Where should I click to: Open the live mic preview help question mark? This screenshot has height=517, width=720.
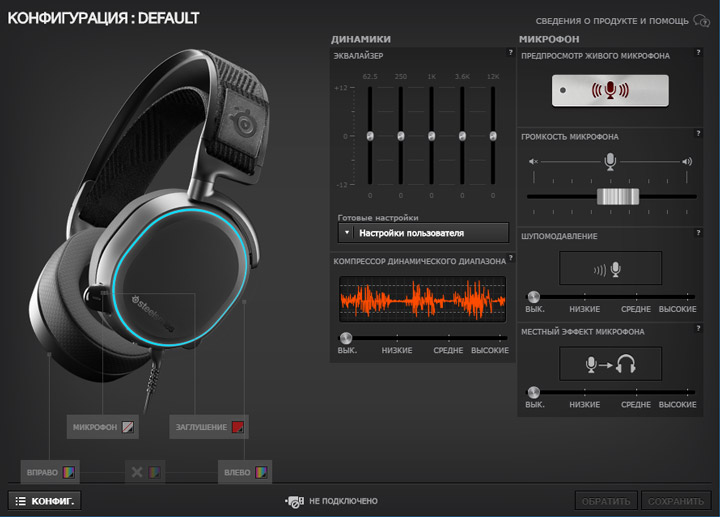(x=698, y=52)
